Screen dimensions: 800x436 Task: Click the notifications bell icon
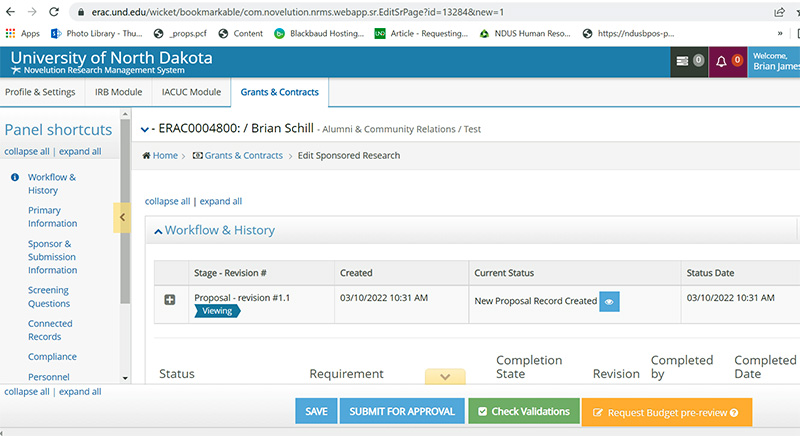(x=722, y=62)
